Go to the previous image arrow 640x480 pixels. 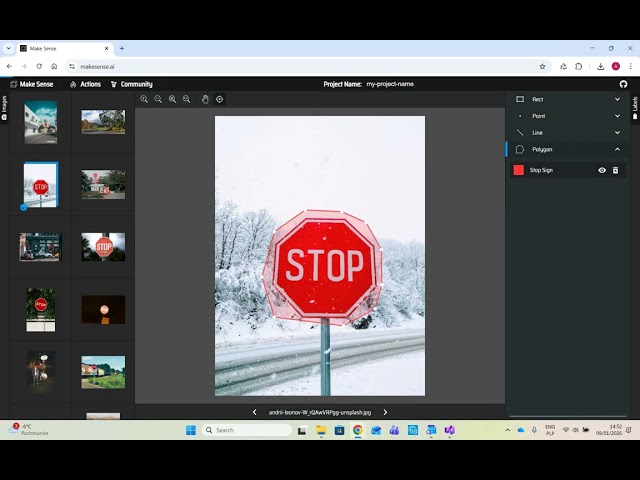pyautogui.click(x=255, y=412)
